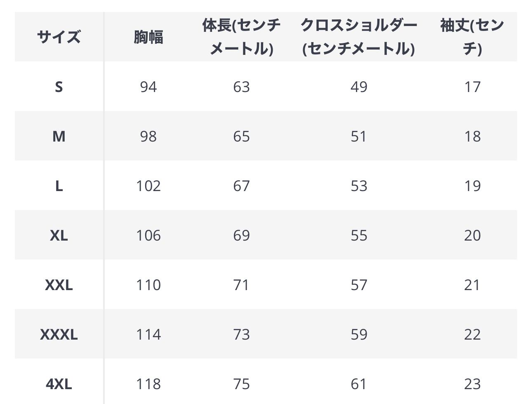Select body length value 73
Viewport: 532px width, 404px height.
click(x=241, y=334)
